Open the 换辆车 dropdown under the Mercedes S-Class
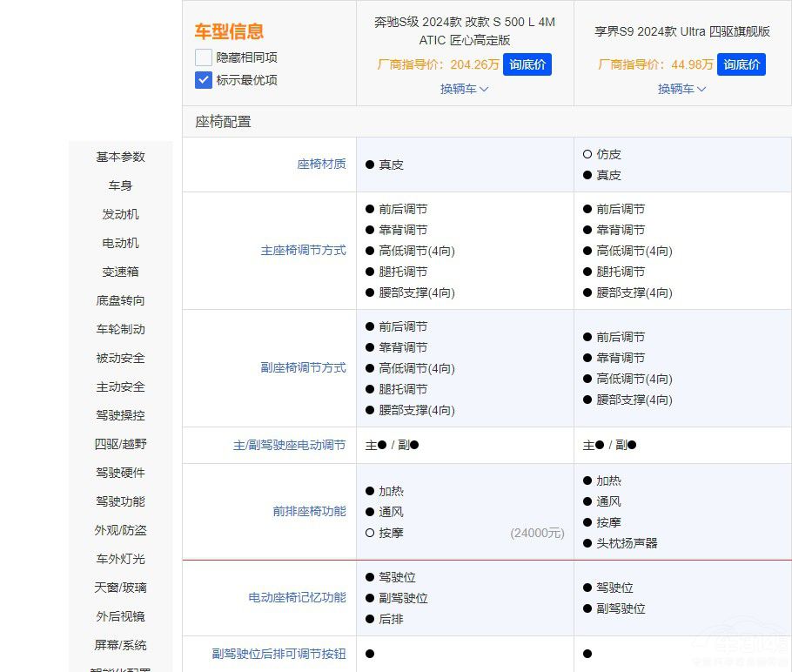 pyautogui.click(x=465, y=89)
